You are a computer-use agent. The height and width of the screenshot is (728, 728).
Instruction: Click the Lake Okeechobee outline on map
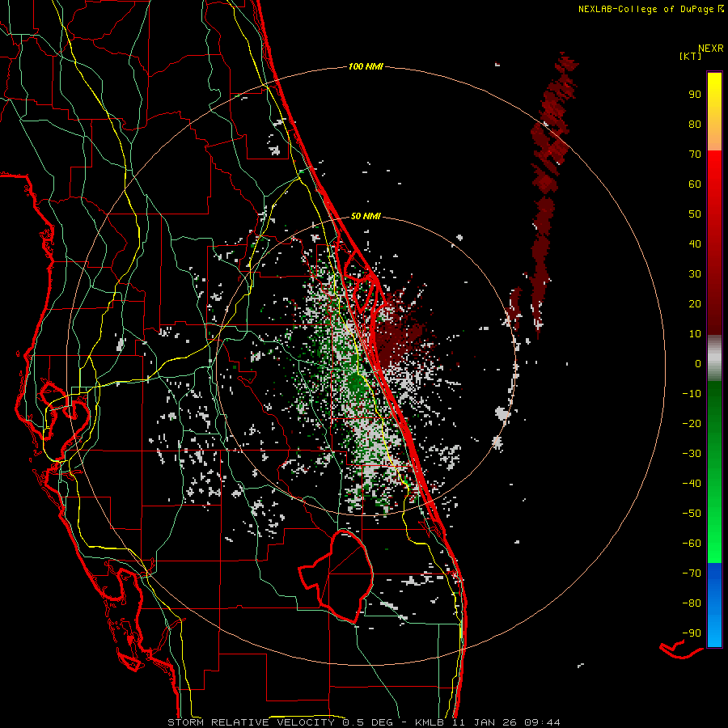336,576
